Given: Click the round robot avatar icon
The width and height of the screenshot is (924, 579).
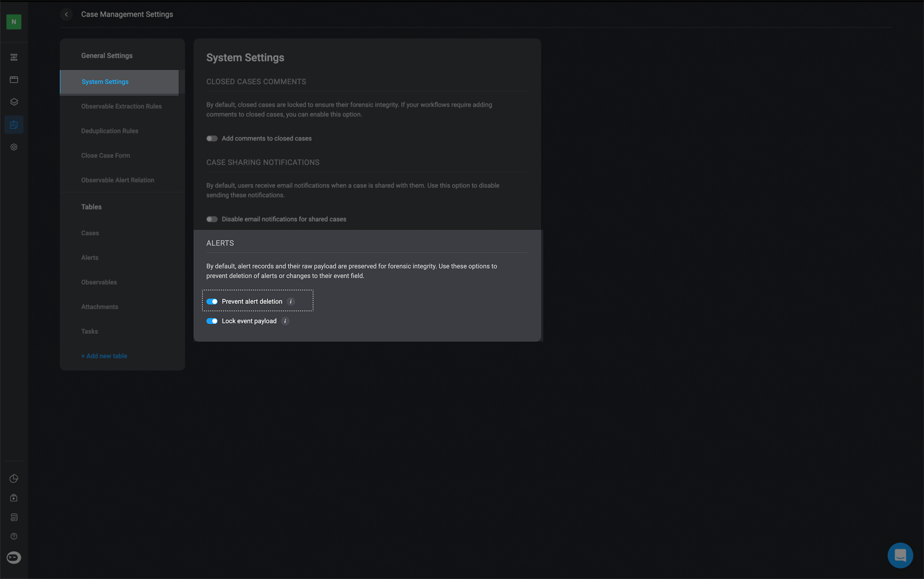Looking at the screenshot, I should pos(14,558).
